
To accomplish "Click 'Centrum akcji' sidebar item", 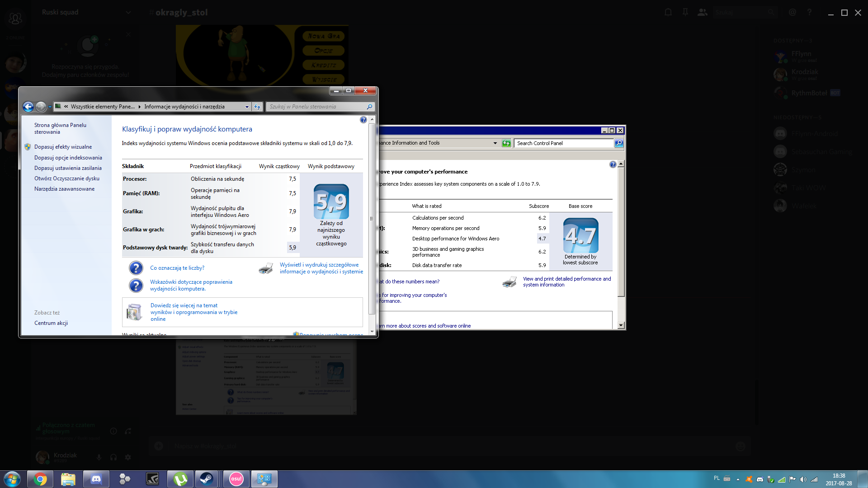I will (51, 323).
